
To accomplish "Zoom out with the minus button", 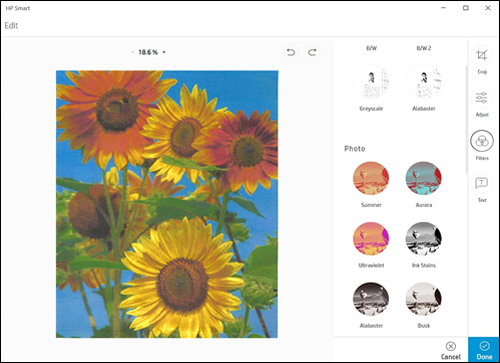I will pos(132,52).
